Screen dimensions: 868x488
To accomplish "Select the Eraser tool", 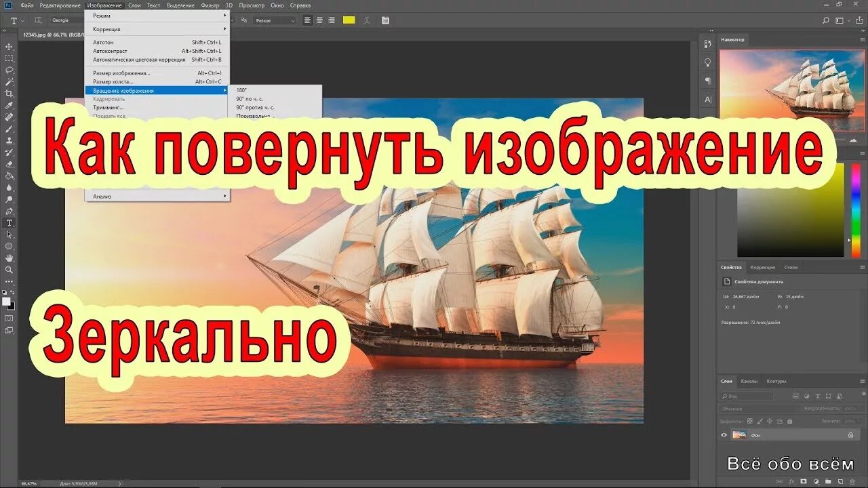I will click(x=9, y=164).
